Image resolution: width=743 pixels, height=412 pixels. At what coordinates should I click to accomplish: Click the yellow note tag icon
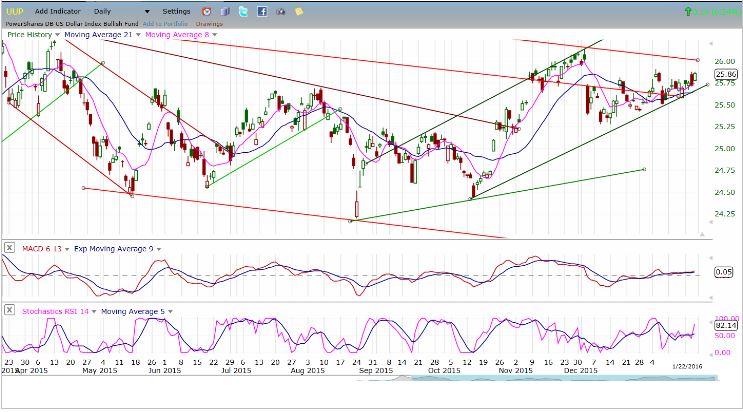299,11
